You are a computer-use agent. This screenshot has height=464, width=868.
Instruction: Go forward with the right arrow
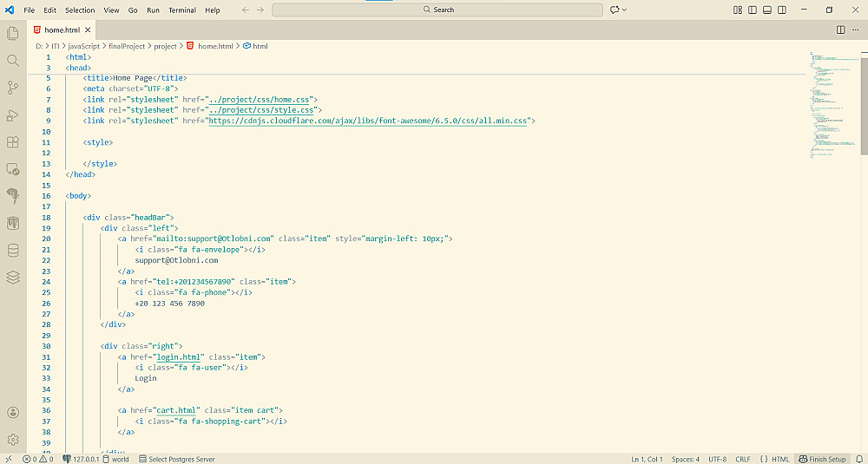[260, 10]
